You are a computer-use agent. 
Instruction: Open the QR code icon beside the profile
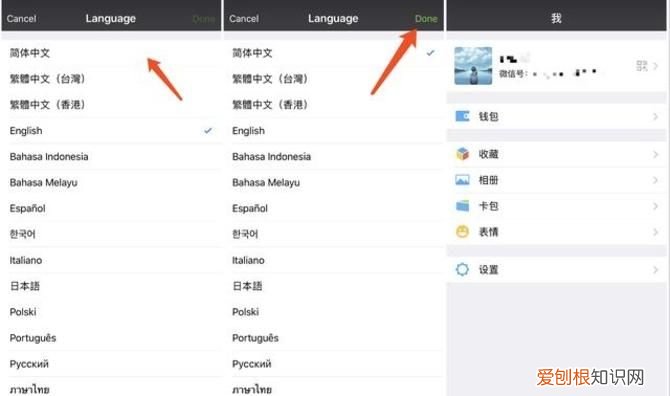point(642,66)
